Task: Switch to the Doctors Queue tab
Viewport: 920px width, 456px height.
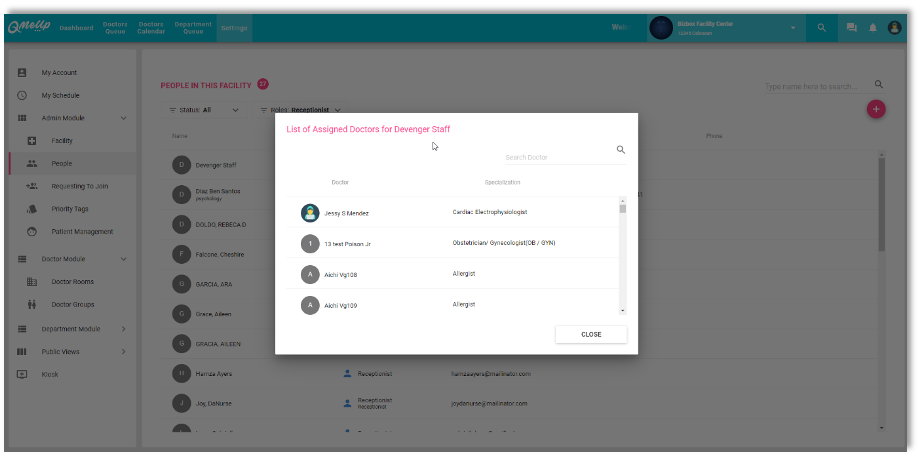Action: [115, 28]
